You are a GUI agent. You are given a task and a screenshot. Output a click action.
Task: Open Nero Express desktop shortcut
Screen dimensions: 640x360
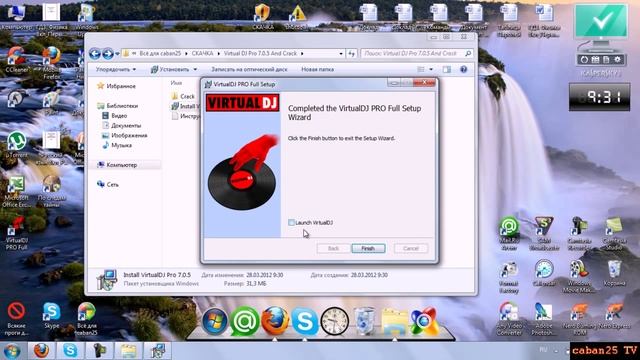click(x=615, y=316)
